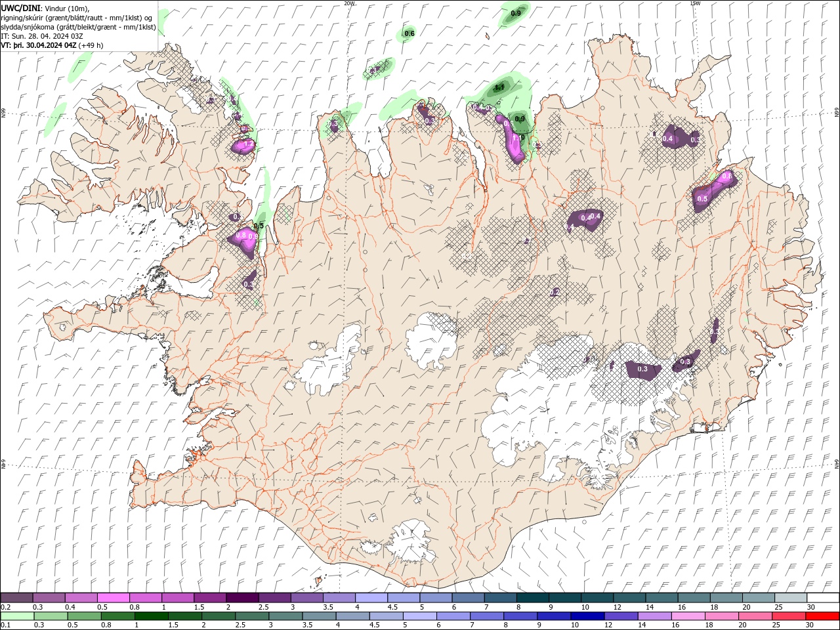Click the white snow swatch labeled 30
The height and width of the screenshot is (630, 840).
click(824, 598)
